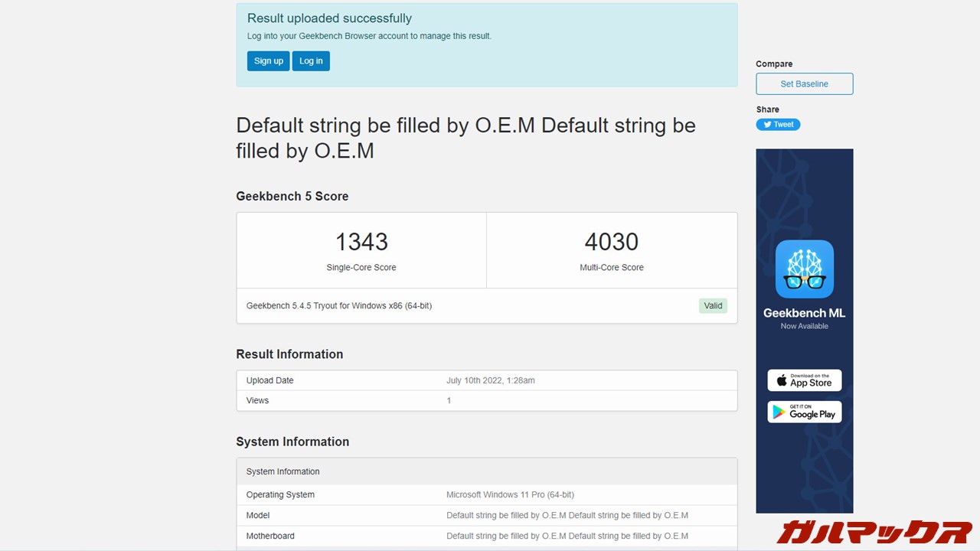
Task: Open the App Store download badge
Action: click(x=804, y=380)
